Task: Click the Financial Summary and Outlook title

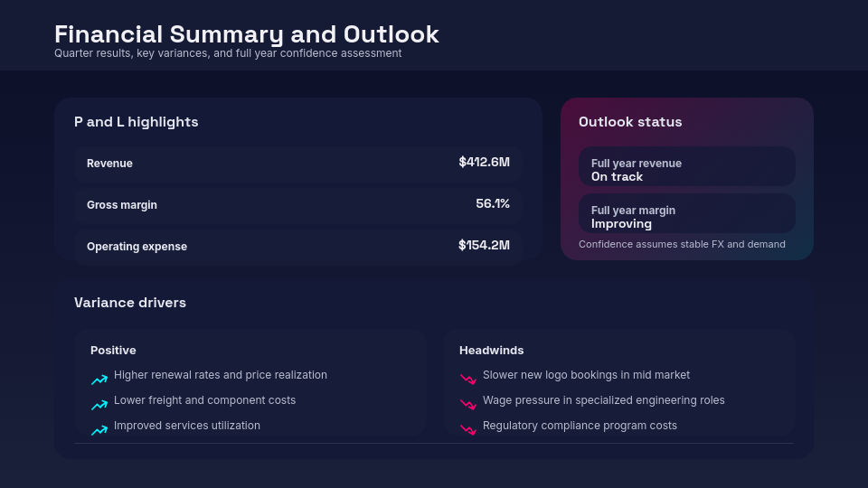Action: click(x=247, y=34)
